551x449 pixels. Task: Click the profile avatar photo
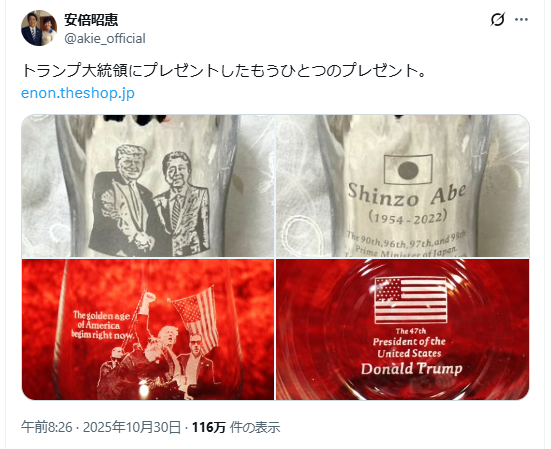(39, 28)
